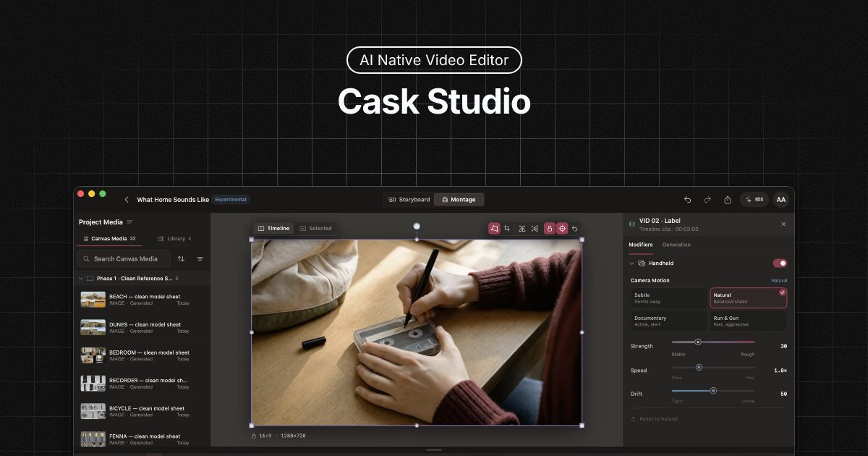Go back using the arrow beside project title
Screen dimensions: 868x456
tap(127, 200)
